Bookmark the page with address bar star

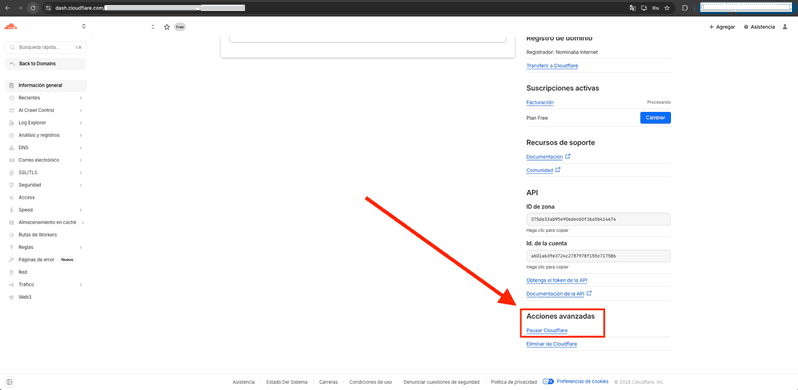pyautogui.click(x=667, y=8)
